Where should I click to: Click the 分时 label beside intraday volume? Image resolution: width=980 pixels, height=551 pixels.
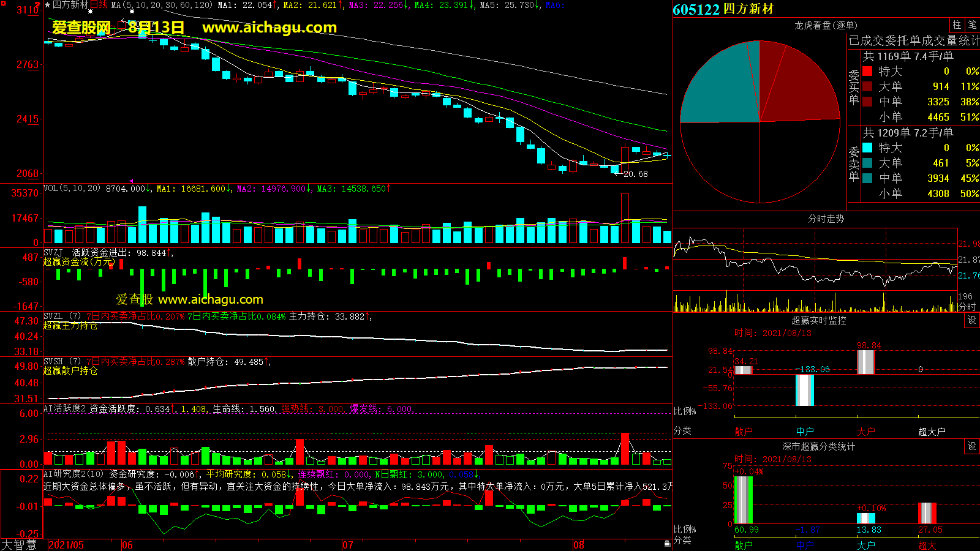967,306
